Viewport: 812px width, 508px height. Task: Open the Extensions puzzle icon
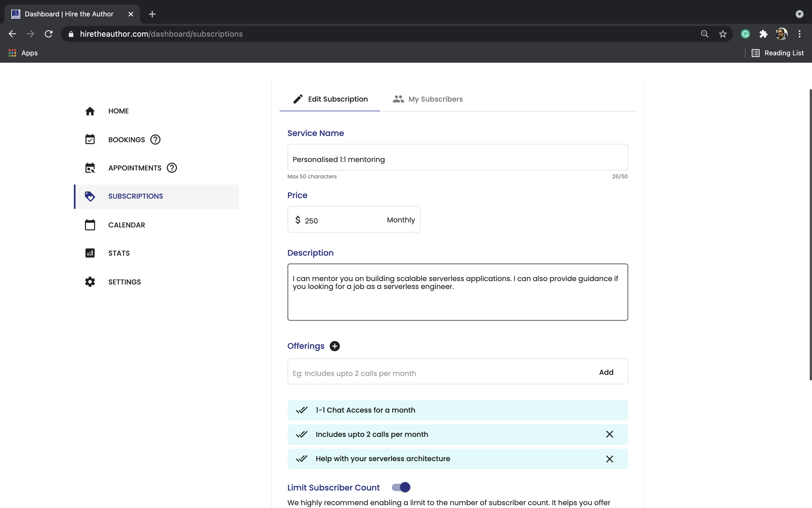763,34
